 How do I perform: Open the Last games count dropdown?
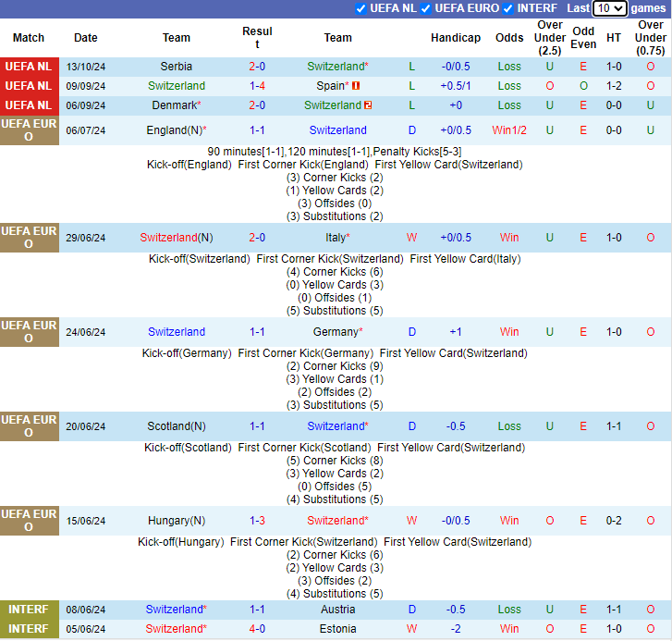(609, 8)
